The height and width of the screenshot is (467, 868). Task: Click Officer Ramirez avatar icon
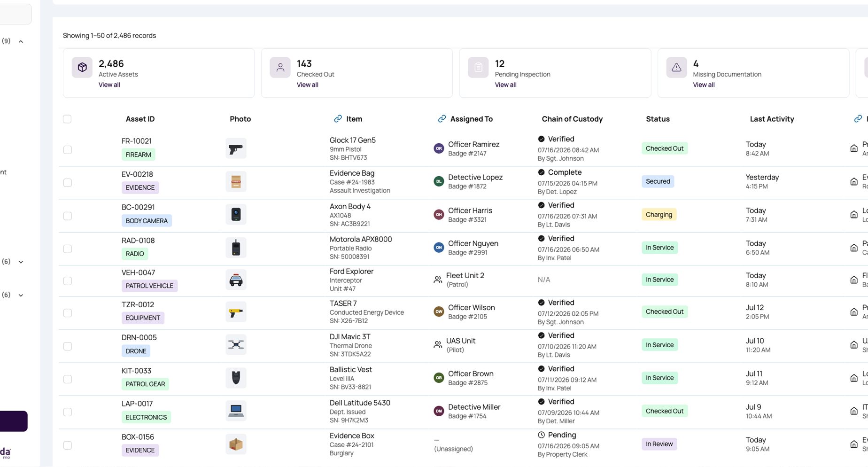(x=439, y=148)
